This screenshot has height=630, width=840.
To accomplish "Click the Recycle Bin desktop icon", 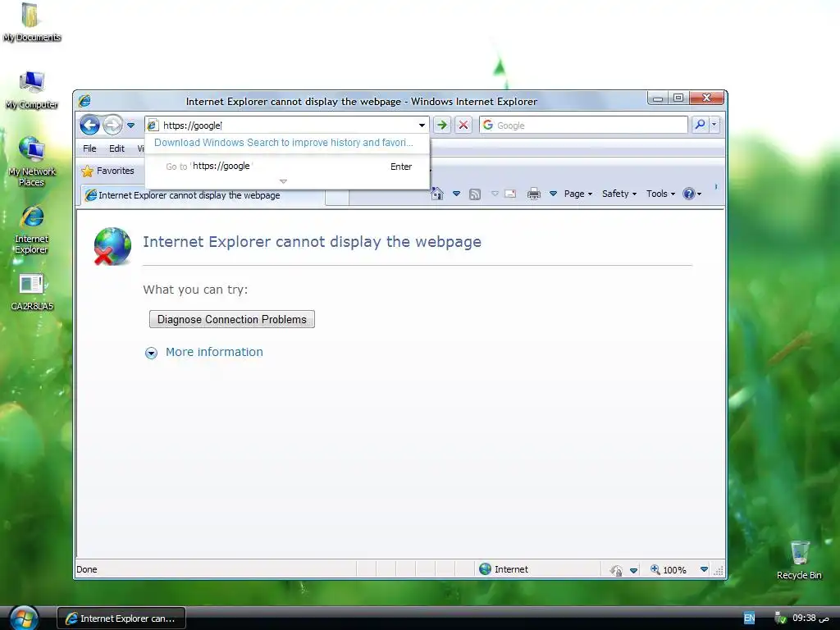I will click(x=799, y=559).
